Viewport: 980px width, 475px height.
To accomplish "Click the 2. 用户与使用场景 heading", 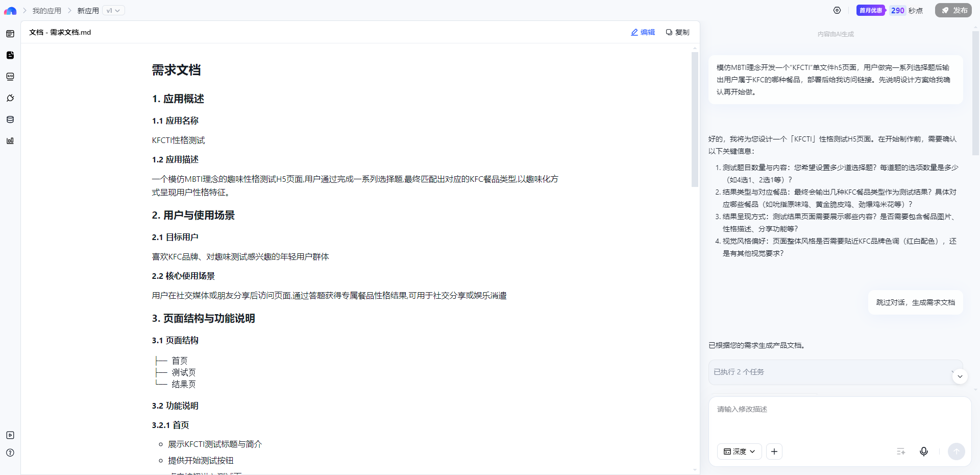I will pyautogui.click(x=193, y=215).
